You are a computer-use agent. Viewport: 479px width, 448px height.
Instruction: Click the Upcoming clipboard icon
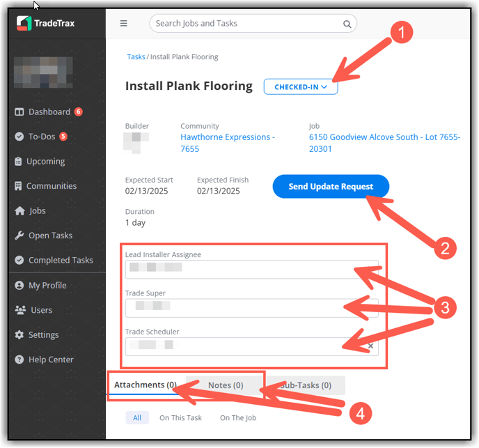point(18,161)
